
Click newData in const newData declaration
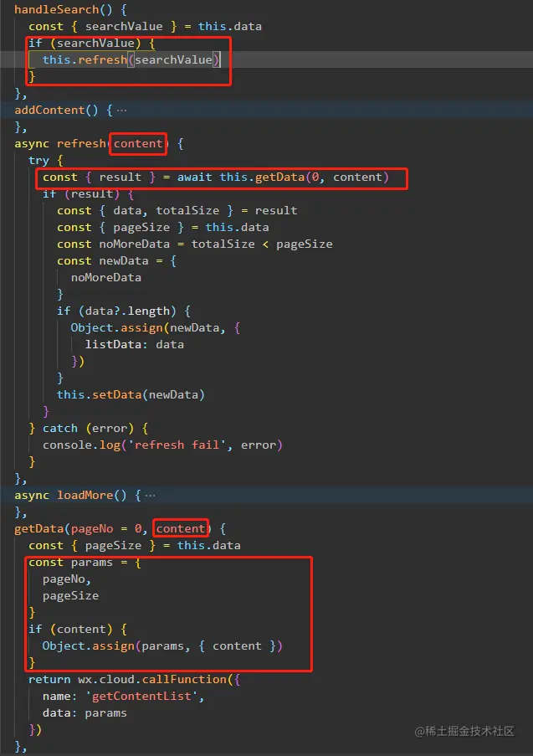[x=124, y=261]
